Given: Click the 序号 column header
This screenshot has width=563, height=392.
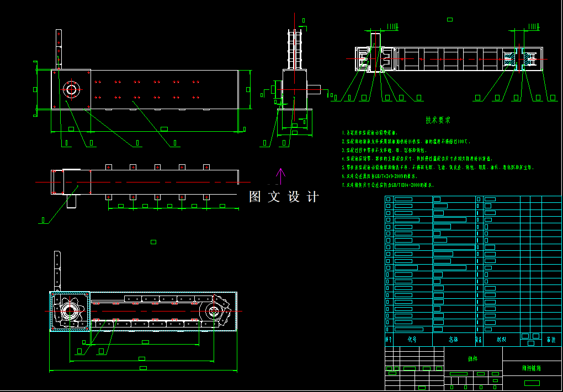Looking at the screenshot, I should pyautogui.click(x=389, y=339).
